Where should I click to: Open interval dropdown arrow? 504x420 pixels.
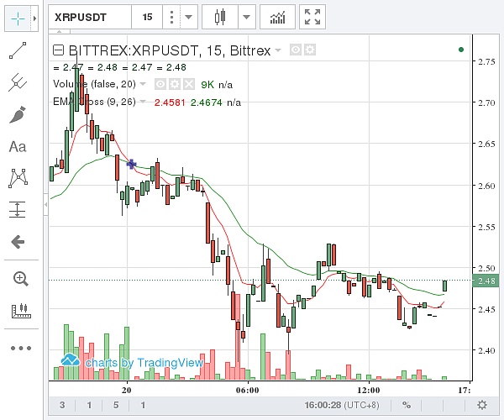tap(189, 17)
